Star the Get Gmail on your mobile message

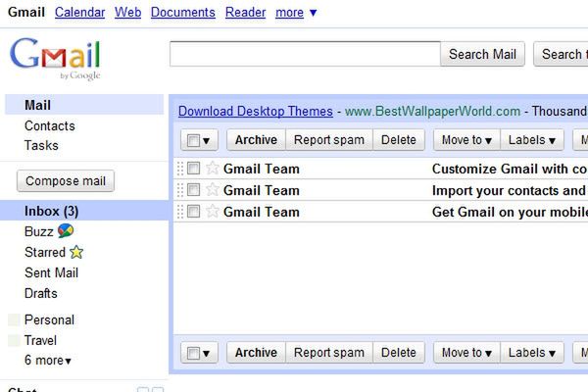[x=213, y=212]
